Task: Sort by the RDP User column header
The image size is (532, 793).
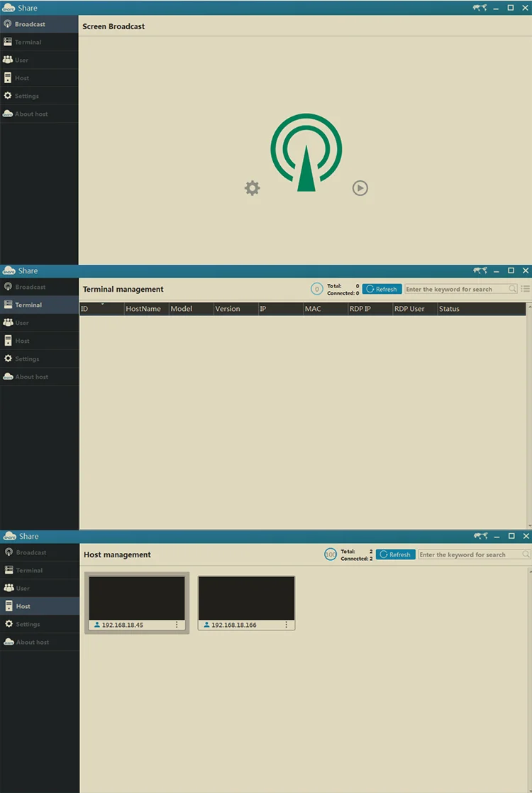Action: click(x=415, y=309)
